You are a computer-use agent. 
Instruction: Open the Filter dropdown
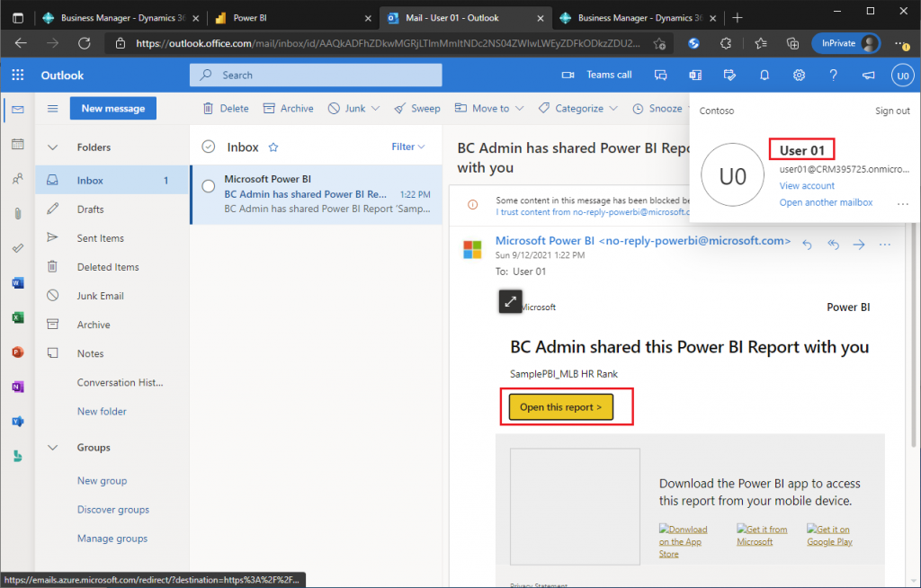[x=408, y=147]
